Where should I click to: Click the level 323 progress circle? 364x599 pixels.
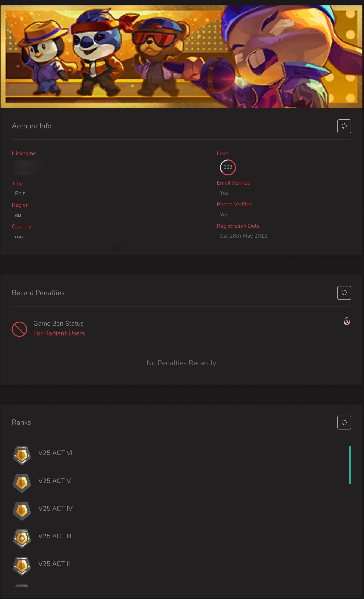228,167
